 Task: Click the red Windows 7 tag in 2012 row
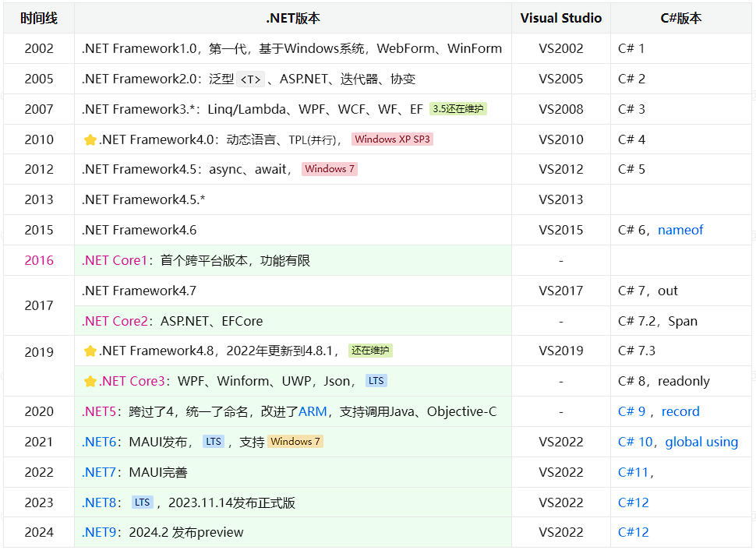[330, 169]
